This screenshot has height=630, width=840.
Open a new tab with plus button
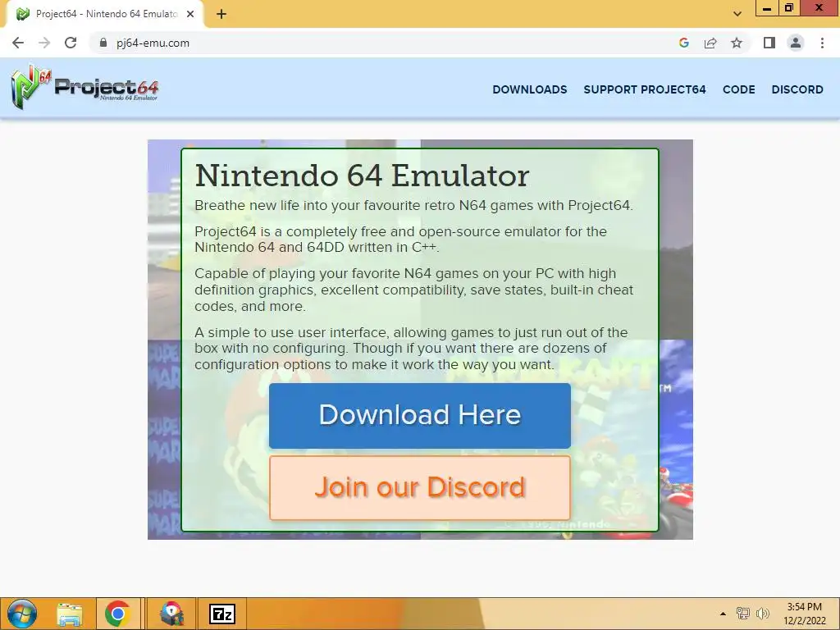coord(221,14)
